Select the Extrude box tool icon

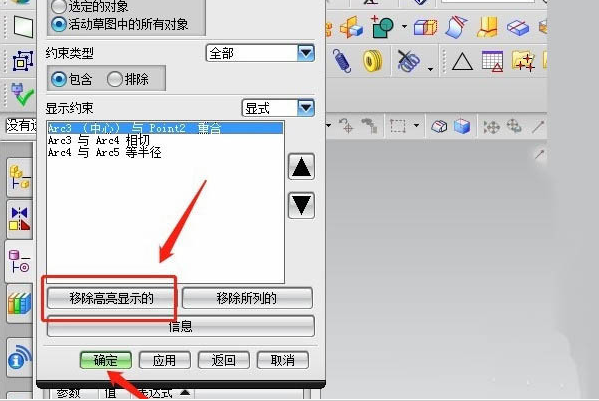click(425, 27)
